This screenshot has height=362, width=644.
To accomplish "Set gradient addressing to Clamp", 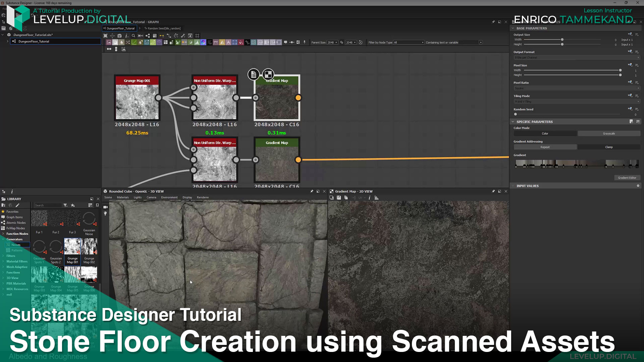I will 609,147.
